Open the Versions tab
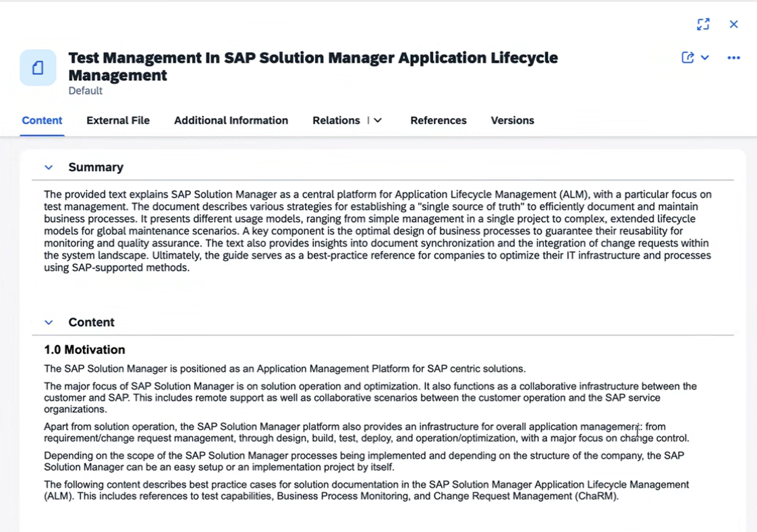The width and height of the screenshot is (757, 532). [512, 120]
